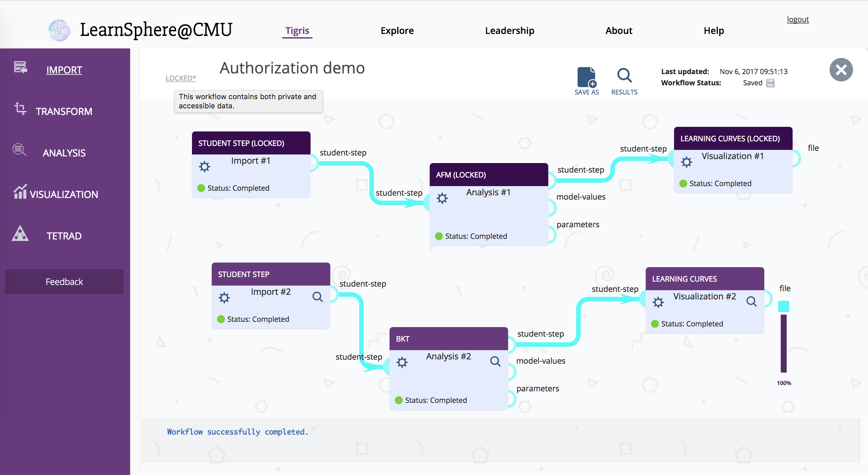Click Analysis #2 parameters output port
This screenshot has width=868, height=475.
pos(511,399)
